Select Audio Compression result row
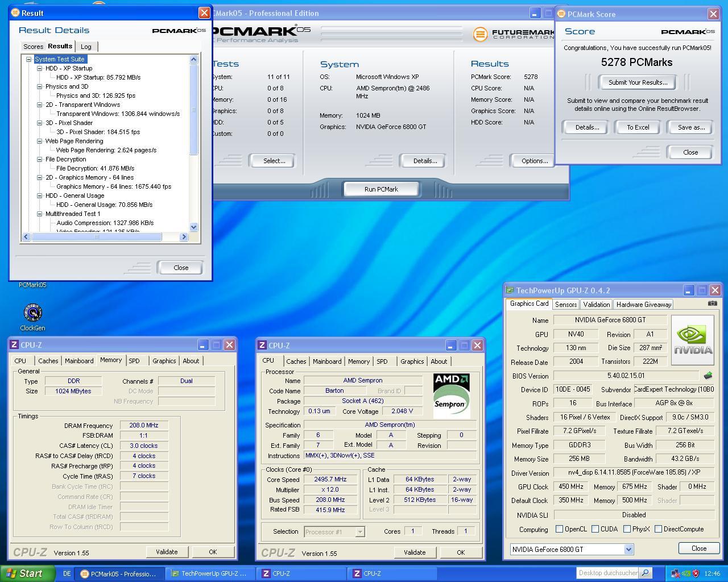 click(x=105, y=223)
